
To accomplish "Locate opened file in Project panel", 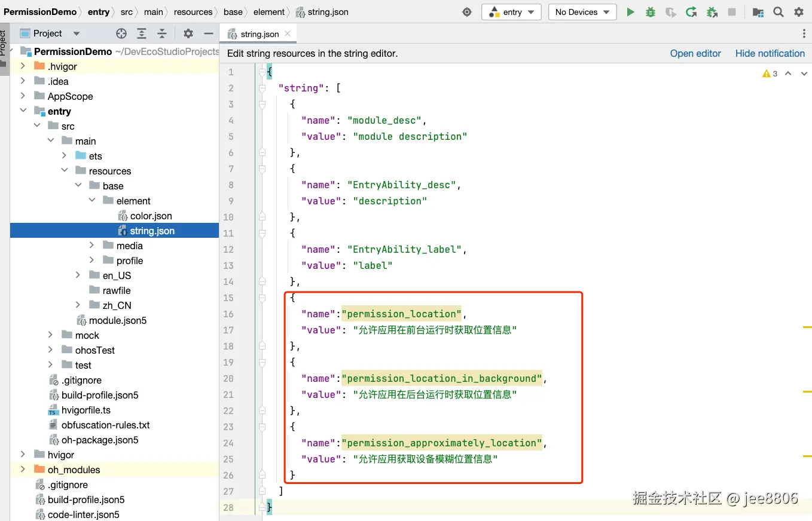I will (121, 33).
